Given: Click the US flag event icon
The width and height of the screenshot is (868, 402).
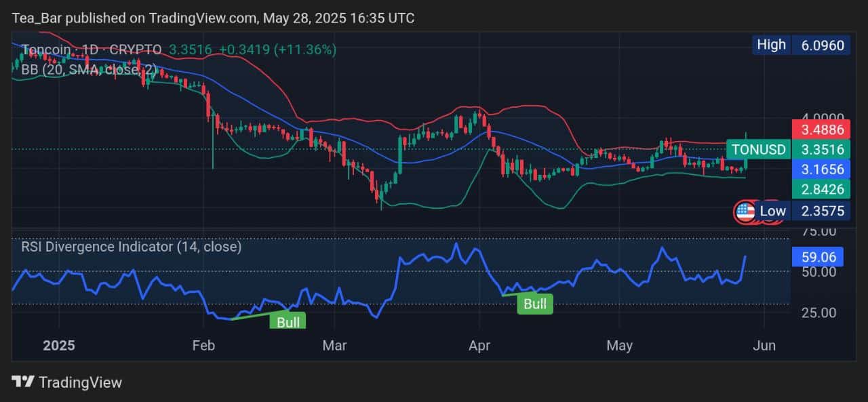Looking at the screenshot, I should pyautogui.click(x=745, y=212).
